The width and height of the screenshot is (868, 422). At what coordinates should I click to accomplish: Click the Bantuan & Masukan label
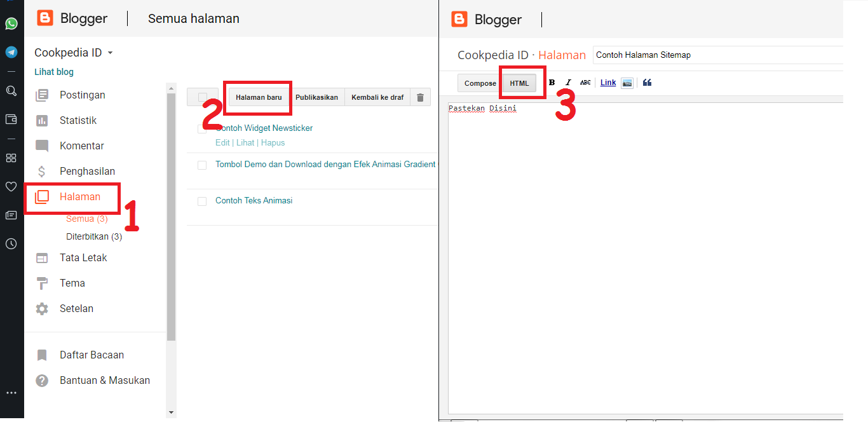[x=105, y=381]
